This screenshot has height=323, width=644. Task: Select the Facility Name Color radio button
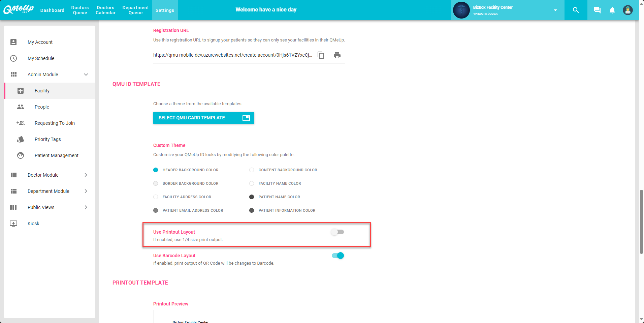pos(251,183)
